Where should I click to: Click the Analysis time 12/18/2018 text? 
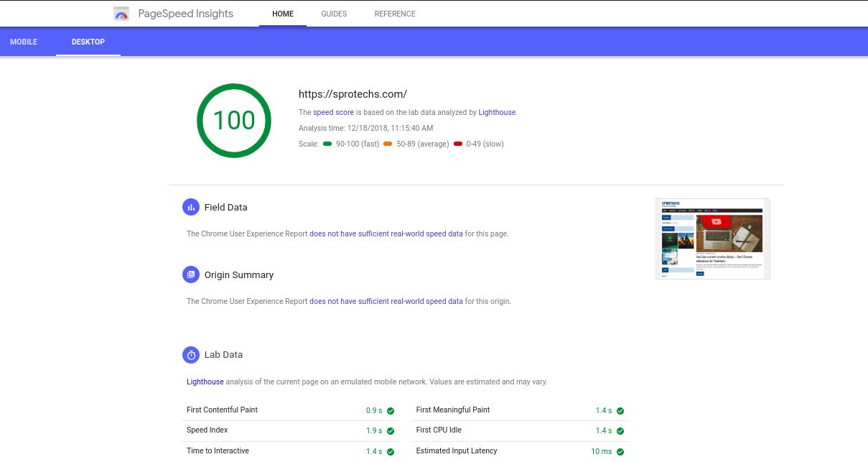coord(366,128)
